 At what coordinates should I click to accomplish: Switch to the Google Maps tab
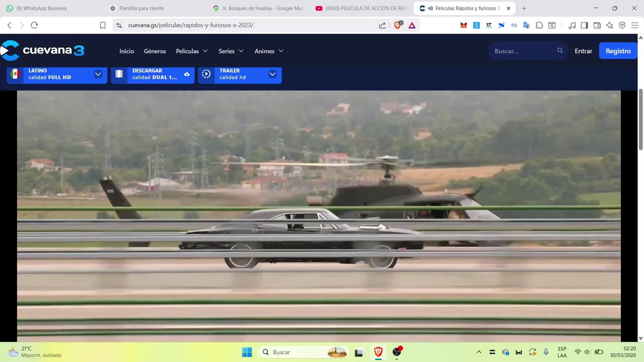(x=258, y=9)
